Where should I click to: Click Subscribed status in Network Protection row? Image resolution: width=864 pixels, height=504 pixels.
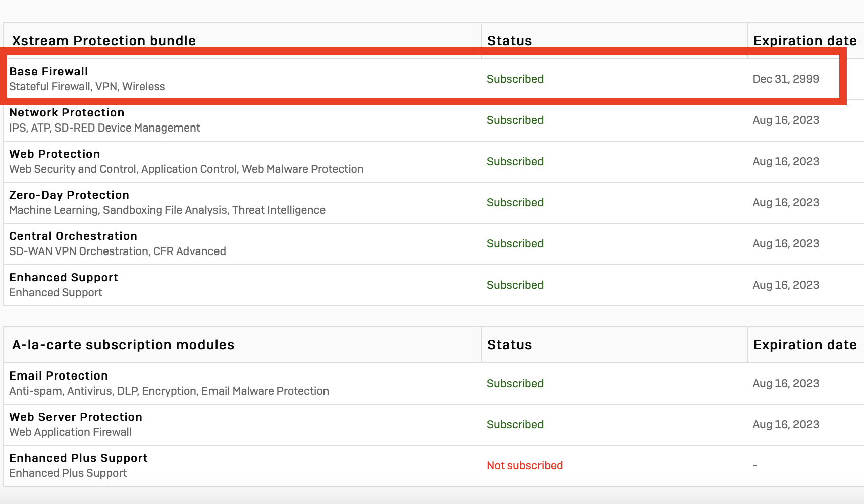[x=515, y=120]
